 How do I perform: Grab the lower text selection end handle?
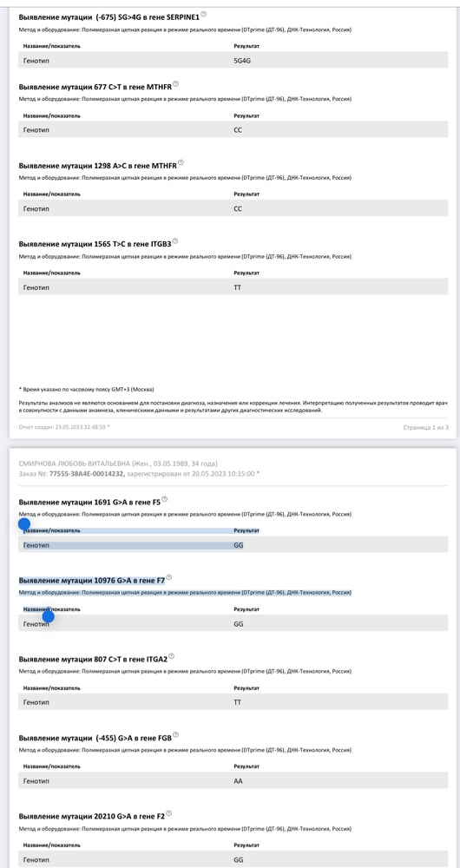(x=48, y=616)
